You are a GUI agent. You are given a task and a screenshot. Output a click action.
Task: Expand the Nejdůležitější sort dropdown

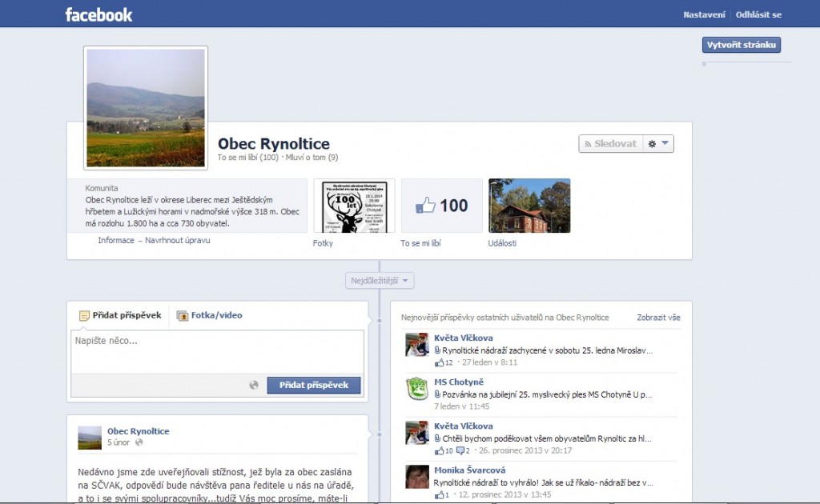tap(379, 281)
